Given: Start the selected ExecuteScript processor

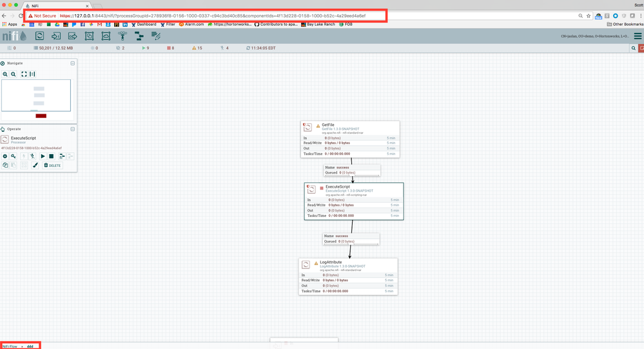Looking at the screenshot, I should pos(43,156).
